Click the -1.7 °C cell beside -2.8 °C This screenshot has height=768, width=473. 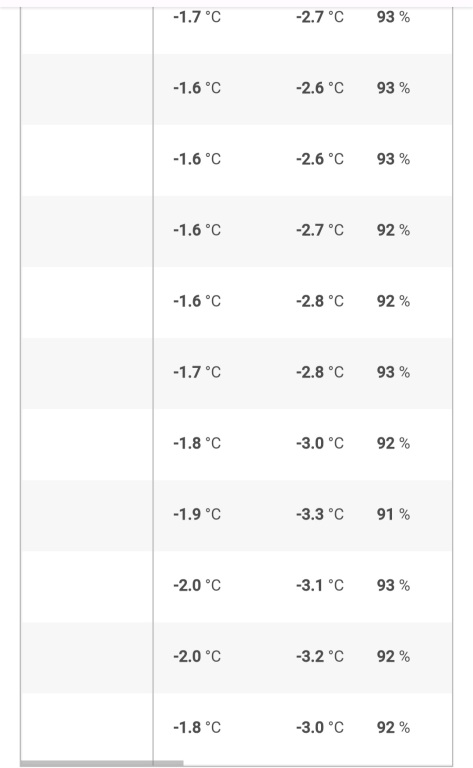click(x=197, y=372)
